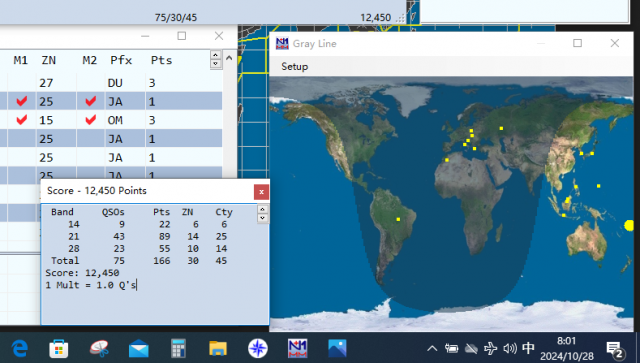Click the Score window scroll down arrow
Screen dimensions: 640x363
tap(262, 218)
